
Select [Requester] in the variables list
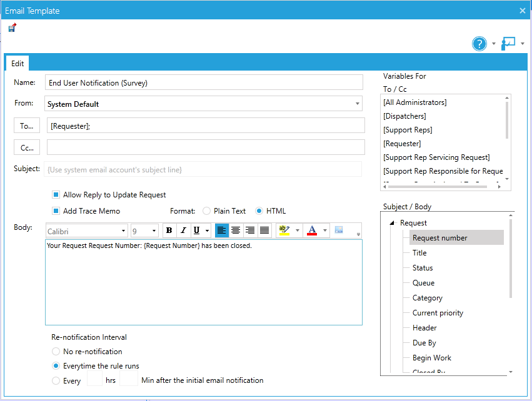402,144
